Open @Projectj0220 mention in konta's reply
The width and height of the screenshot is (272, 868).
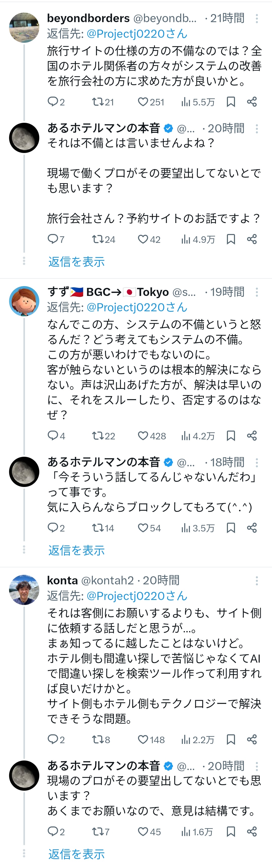[x=137, y=596]
